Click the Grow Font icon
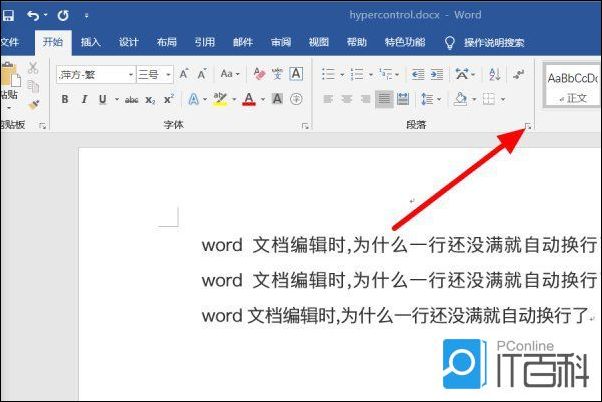 184,73
